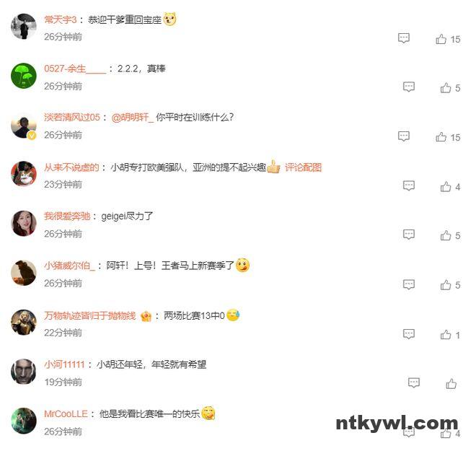476x451 pixels.
Task: Open the @胡明轩_ mention link
Action: point(133,117)
